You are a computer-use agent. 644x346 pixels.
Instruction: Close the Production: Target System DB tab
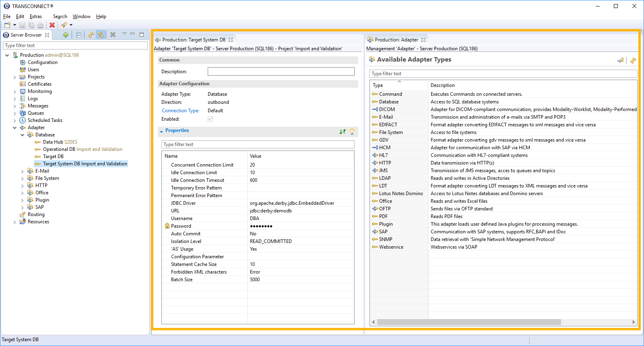231,40
